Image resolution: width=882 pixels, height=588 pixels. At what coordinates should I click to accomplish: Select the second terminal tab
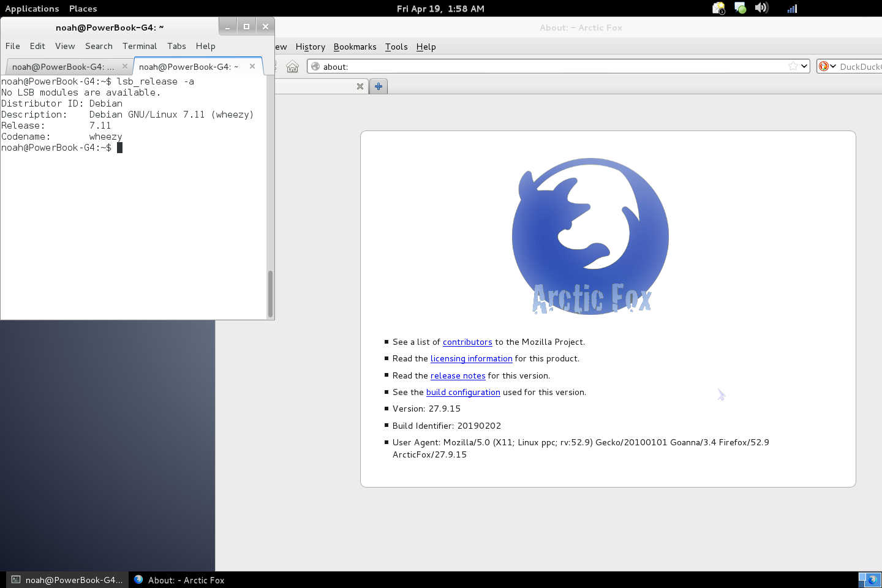189,67
